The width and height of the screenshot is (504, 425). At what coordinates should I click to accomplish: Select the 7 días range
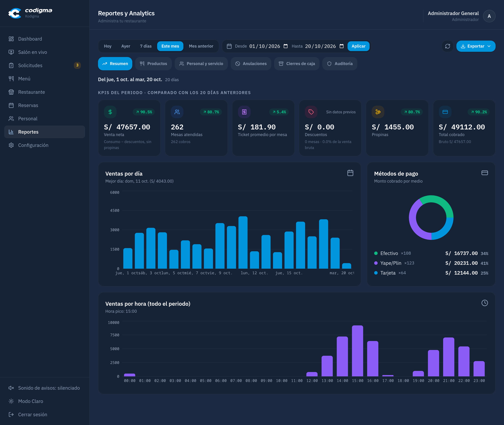pos(146,46)
